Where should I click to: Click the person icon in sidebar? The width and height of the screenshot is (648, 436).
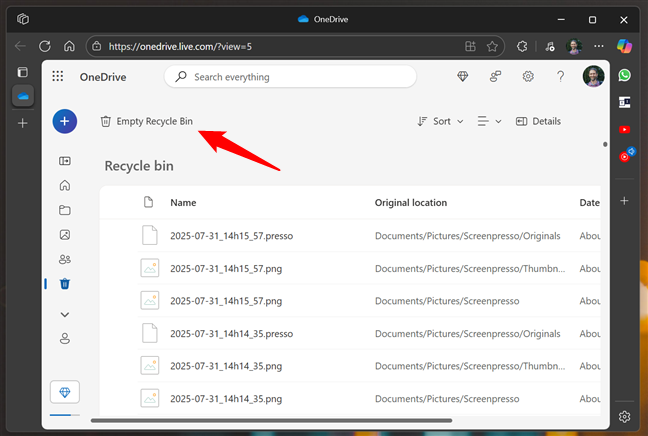pyautogui.click(x=65, y=338)
